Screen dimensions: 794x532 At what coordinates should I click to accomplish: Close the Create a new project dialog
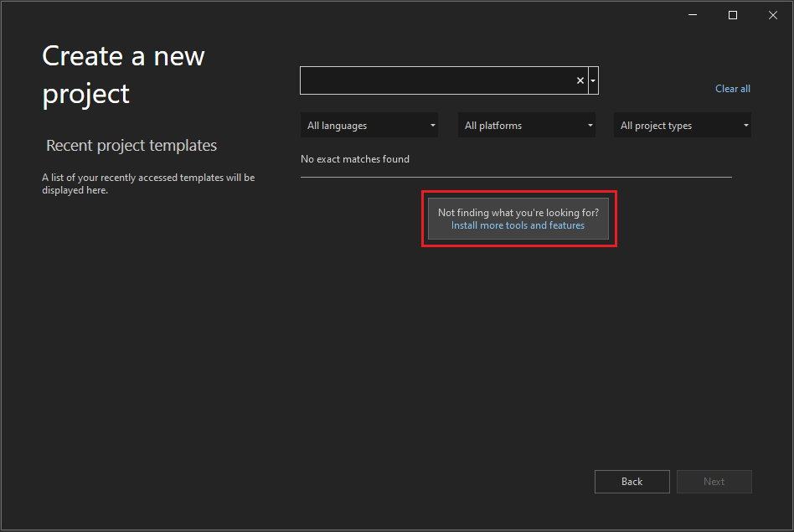(x=772, y=14)
